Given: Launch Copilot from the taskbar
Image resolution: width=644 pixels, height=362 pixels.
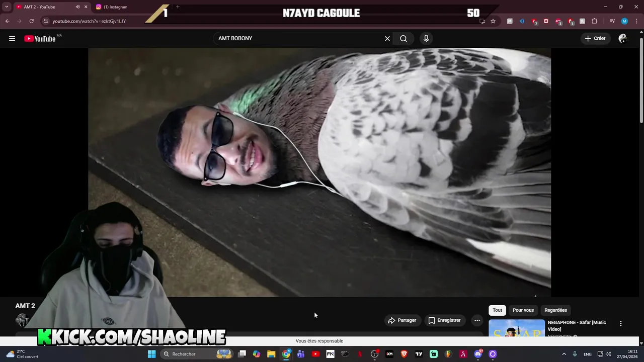Looking at the screenshot, I should point(257,354).
